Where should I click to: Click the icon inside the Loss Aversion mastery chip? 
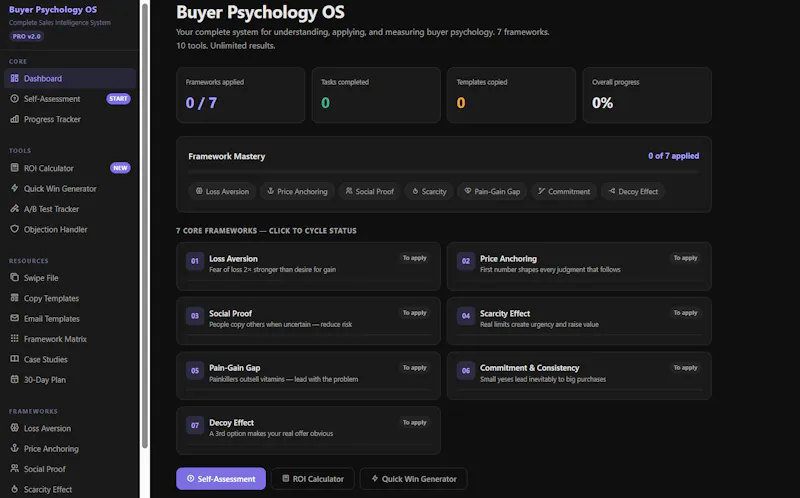click(x=199, y=191)
